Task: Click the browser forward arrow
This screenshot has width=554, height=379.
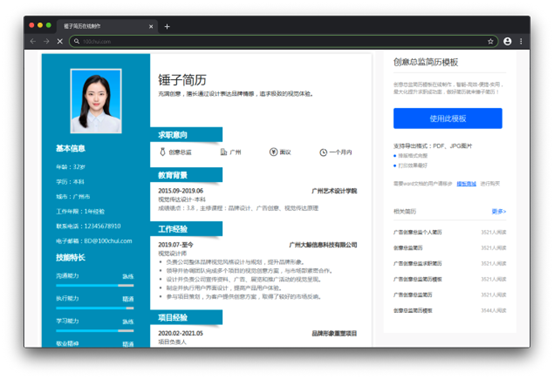Action: pyautogui.click(x=46, y=41)
